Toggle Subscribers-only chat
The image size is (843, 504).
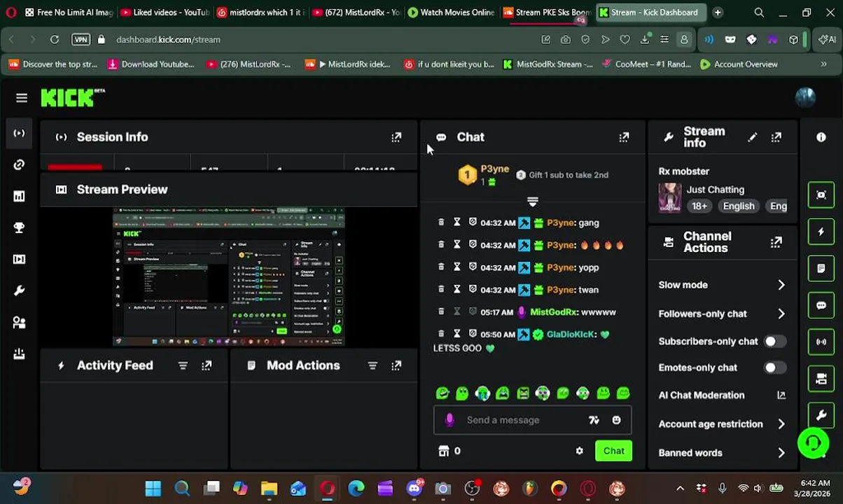(x=774, y=342)
